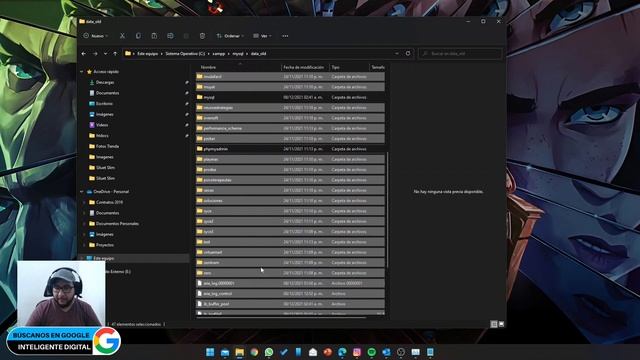Select Este equipo in the sidebar
The image size is (640, 360).
point(104,258)
